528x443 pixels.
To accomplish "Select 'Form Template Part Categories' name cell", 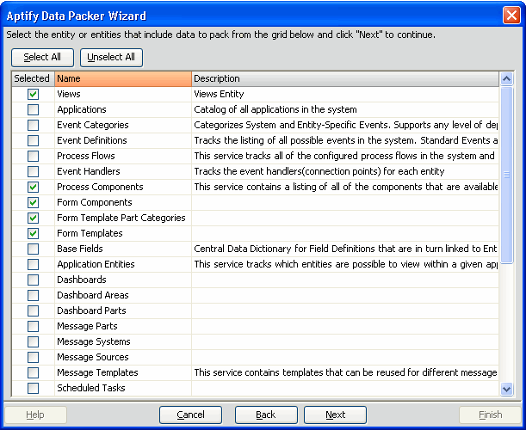I will (123, 218).
